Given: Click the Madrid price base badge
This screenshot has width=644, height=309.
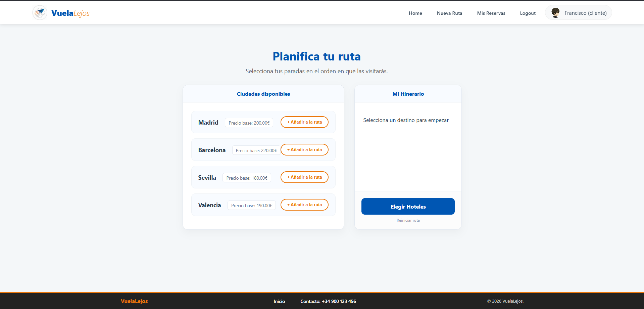Looking at the screenshot, I should pyautogui.click(x=249, y=123).
